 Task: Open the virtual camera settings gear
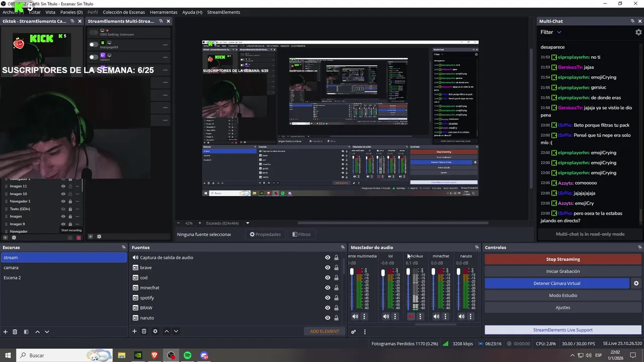636,283
